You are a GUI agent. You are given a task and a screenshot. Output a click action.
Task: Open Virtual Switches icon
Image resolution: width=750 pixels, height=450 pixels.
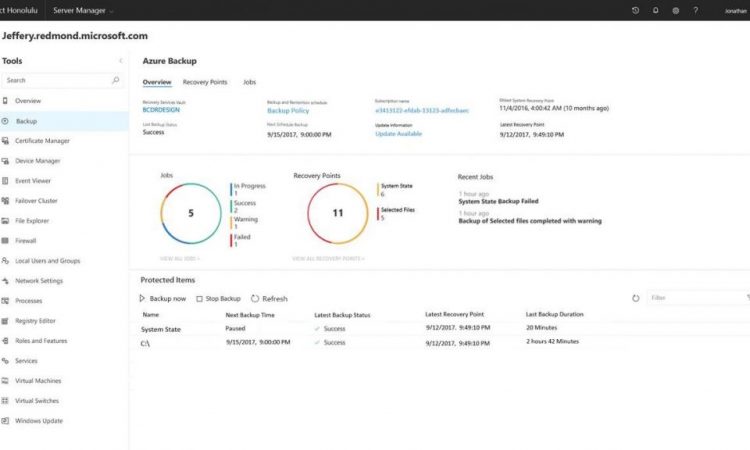click(5, 401)
